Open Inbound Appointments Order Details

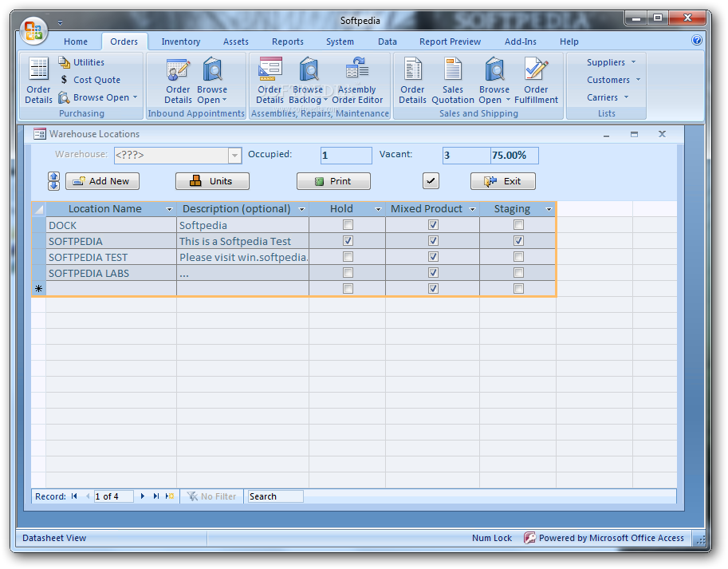[178, 80]
